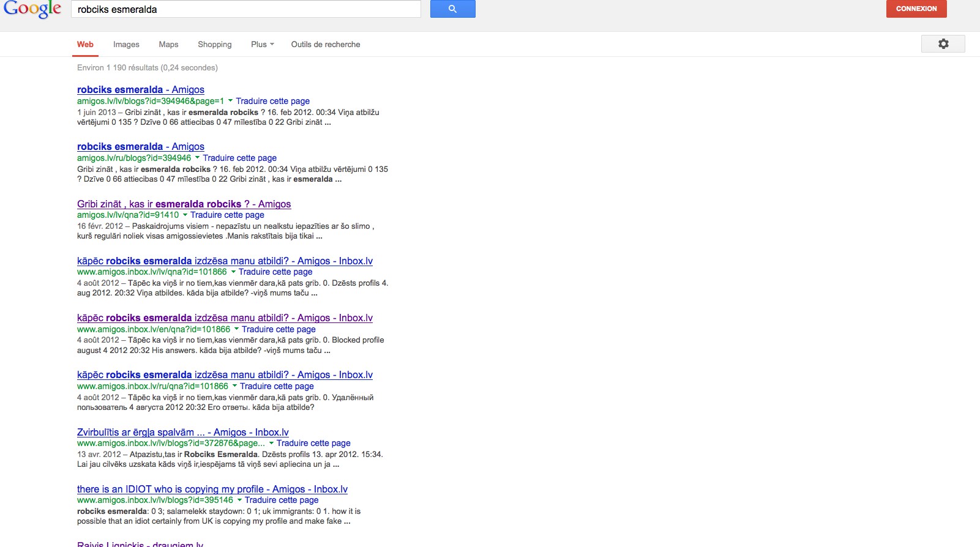
Task: Expand arrow next to amigos.lv/ru/blogs?id=394946
Action: [197, 158]
